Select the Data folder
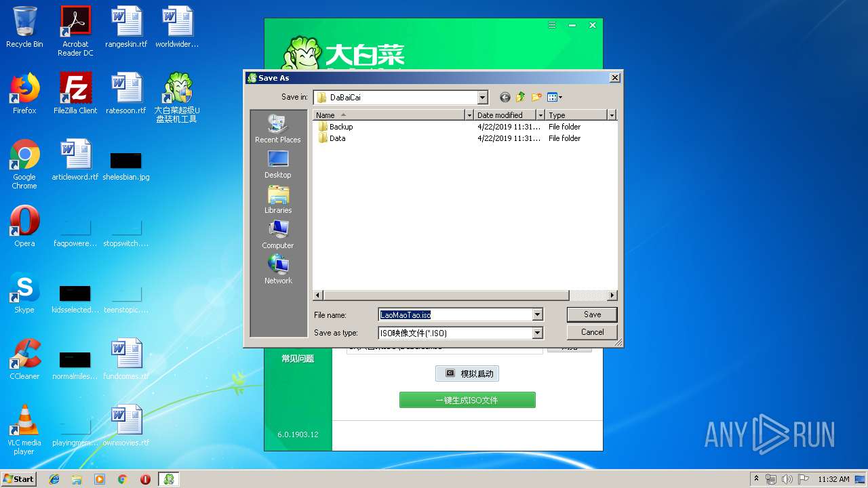Screen dimensions: 868x488 332,138
